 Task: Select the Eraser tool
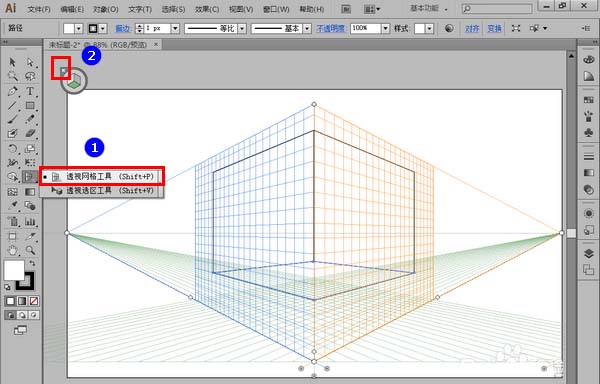30,133
